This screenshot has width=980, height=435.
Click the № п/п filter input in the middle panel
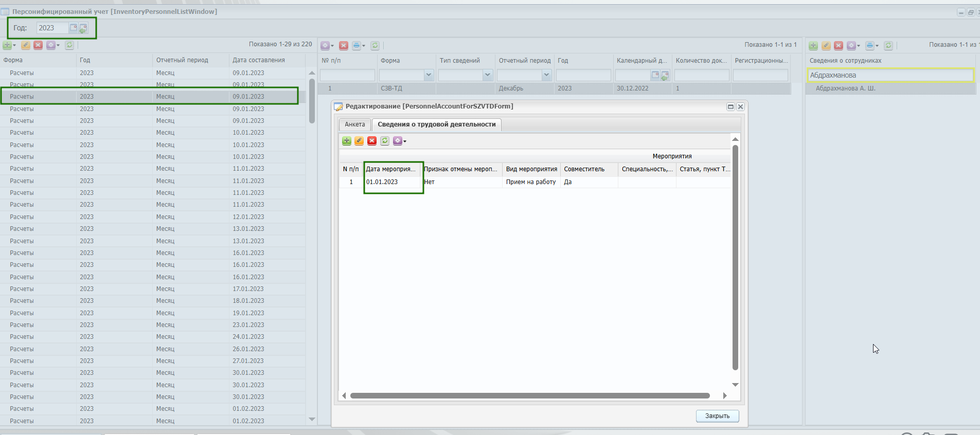(348, 75)
